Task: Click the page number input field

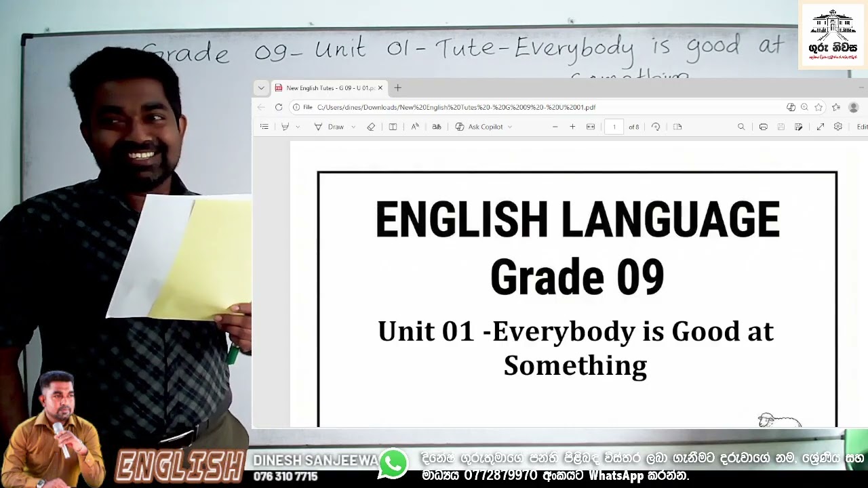Action: pos(614,127)
